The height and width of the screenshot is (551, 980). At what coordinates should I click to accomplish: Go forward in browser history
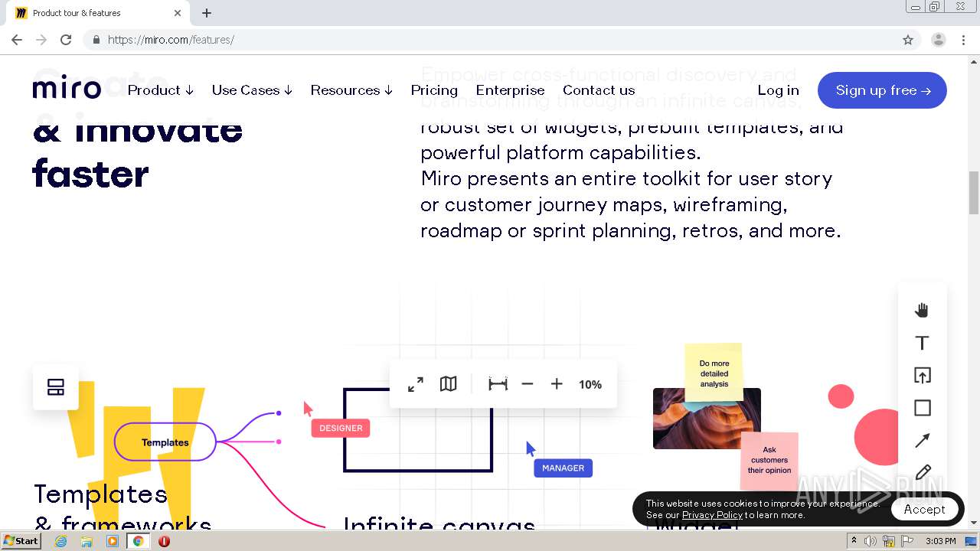click(x=41, y=40)
